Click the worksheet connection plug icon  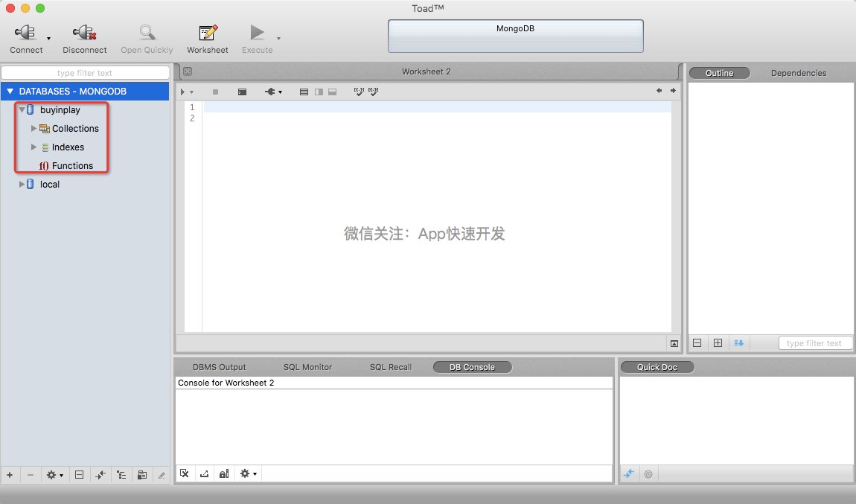point(270,92)
